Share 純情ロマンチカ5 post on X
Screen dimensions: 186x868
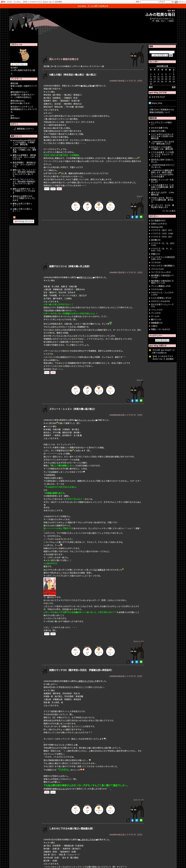click(x=128, y=820)
